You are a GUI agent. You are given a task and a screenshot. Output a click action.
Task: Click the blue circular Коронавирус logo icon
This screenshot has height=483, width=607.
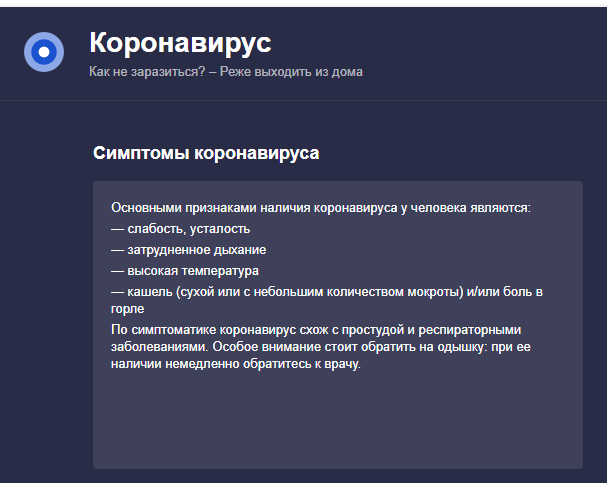tap(44, 52)
